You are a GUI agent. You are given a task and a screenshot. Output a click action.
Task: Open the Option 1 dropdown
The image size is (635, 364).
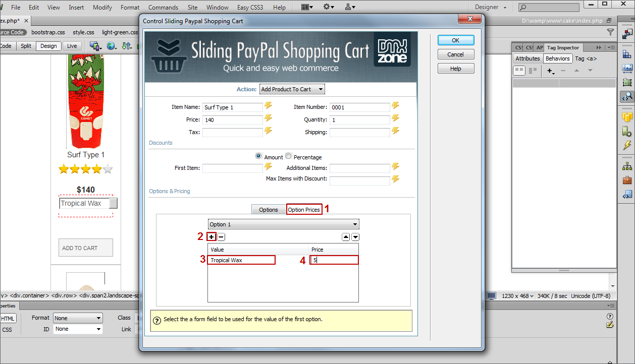[x=284, y=224]
